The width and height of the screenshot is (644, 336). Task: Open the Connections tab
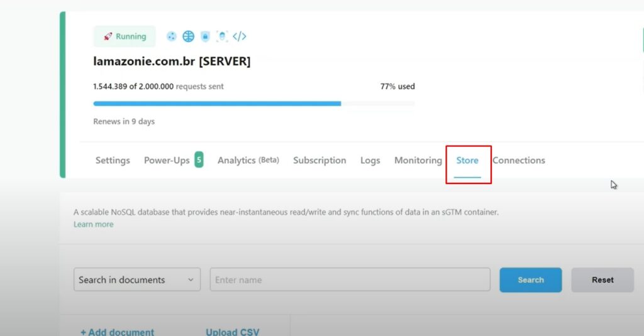coord(519,160)
